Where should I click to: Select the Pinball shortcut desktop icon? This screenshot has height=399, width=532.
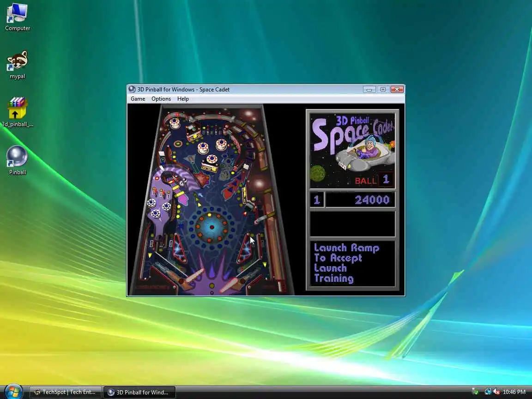point(17,160)
